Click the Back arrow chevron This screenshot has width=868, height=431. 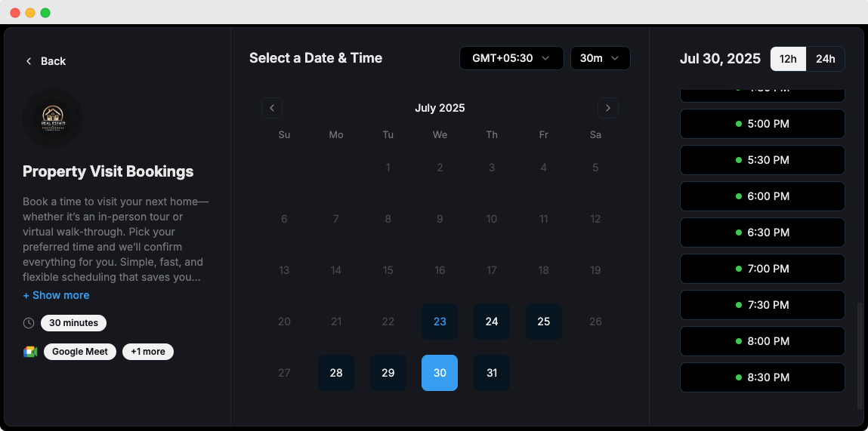pyautogui.click(x=29, y=61)
